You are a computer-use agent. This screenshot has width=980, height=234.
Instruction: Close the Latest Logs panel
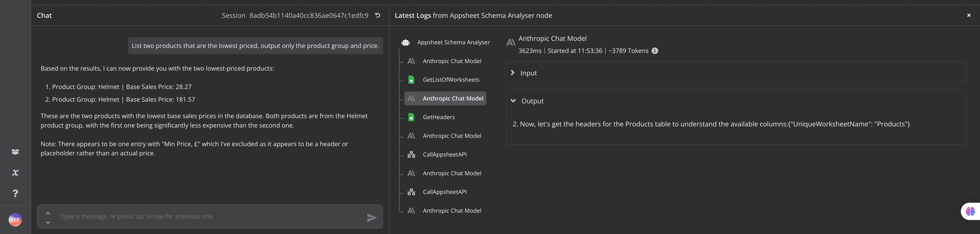[x=969, y=15]
